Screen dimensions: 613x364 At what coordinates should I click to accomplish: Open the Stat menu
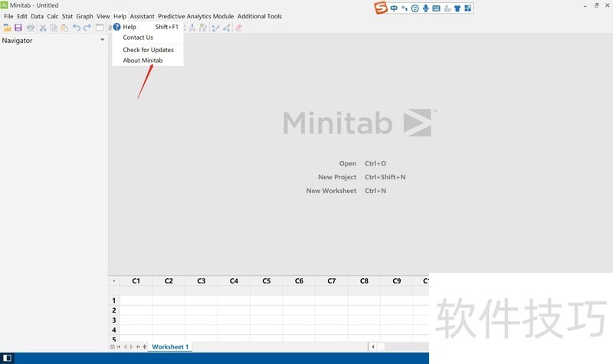(67, 16)
